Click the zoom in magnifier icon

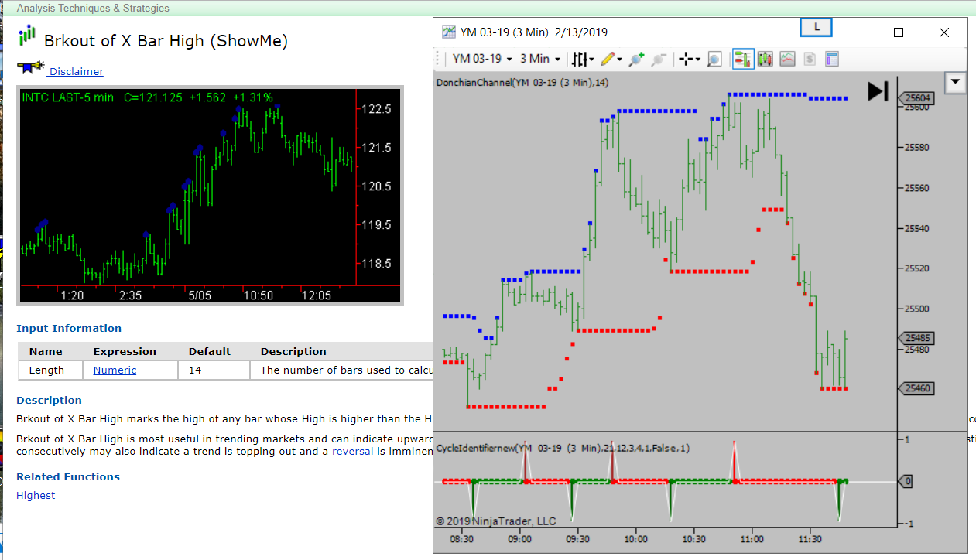636,59
